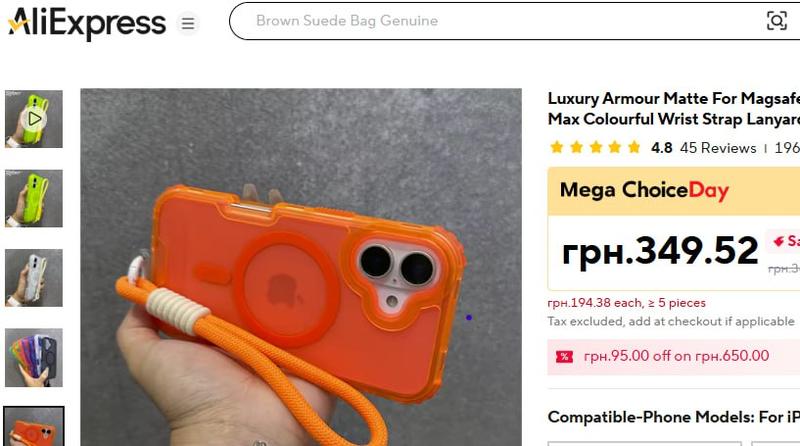800x446 pixels.
Task: Choose first Compatible-Phone Models option box
Action: 644,443
